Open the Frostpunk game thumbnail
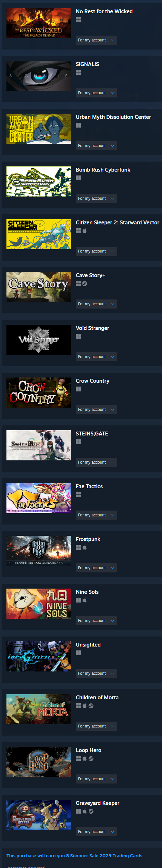 coord(39,551)
